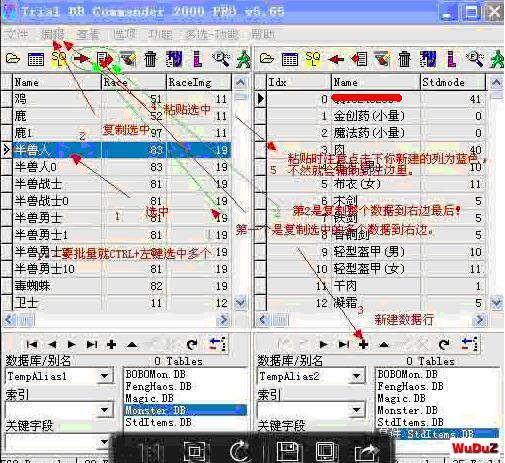This screenshot has height=463, width=505.
Task: Click the trash delete icon in left toolbar
Action: click(150, 59)
